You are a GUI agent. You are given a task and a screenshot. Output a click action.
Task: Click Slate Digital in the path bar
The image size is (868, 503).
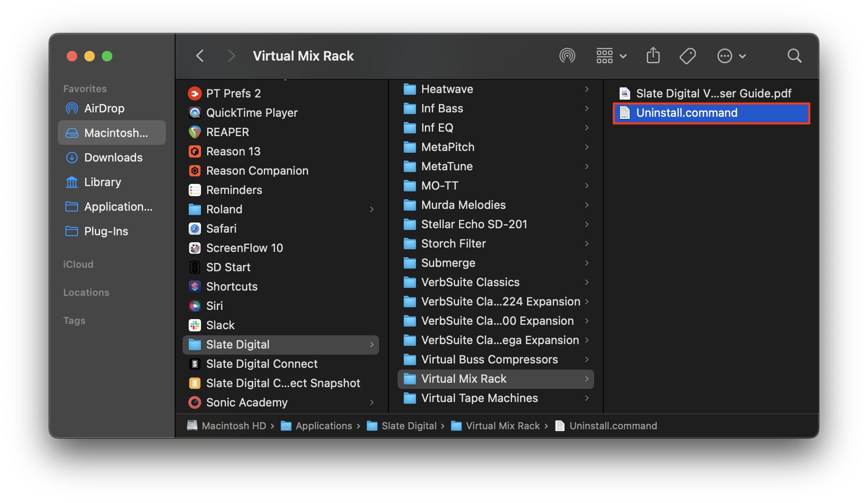click(x=402, y=426)
